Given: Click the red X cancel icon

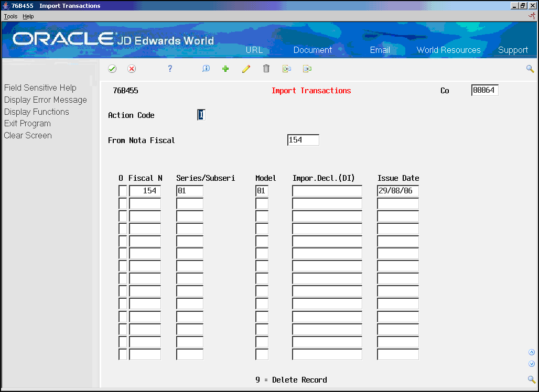Looking at the screenshot, I should pyautogui.click(x=131, y=69).
